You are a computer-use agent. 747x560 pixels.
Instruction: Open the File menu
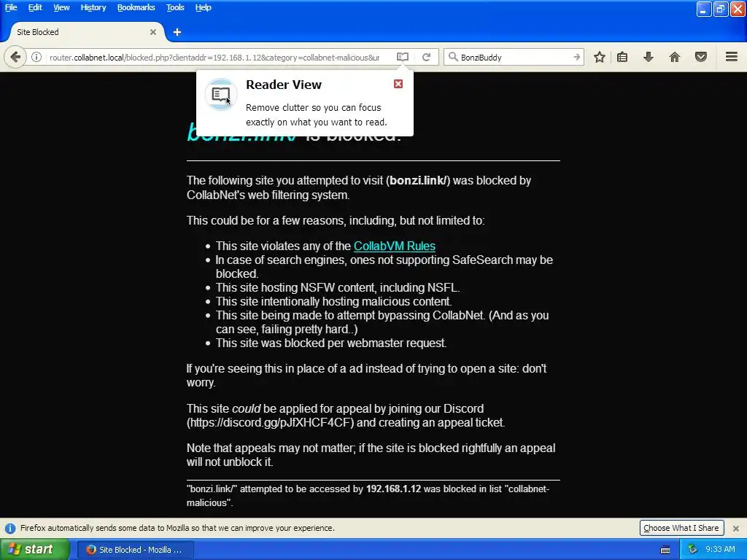tap(11, 7)
